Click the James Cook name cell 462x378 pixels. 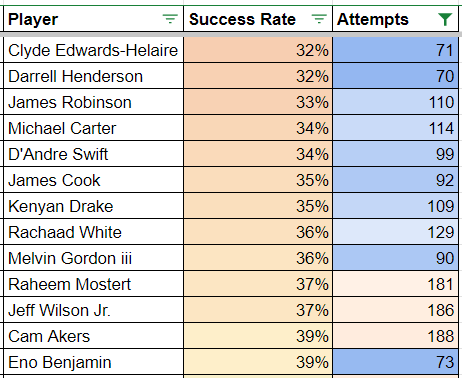pos(93,180)
